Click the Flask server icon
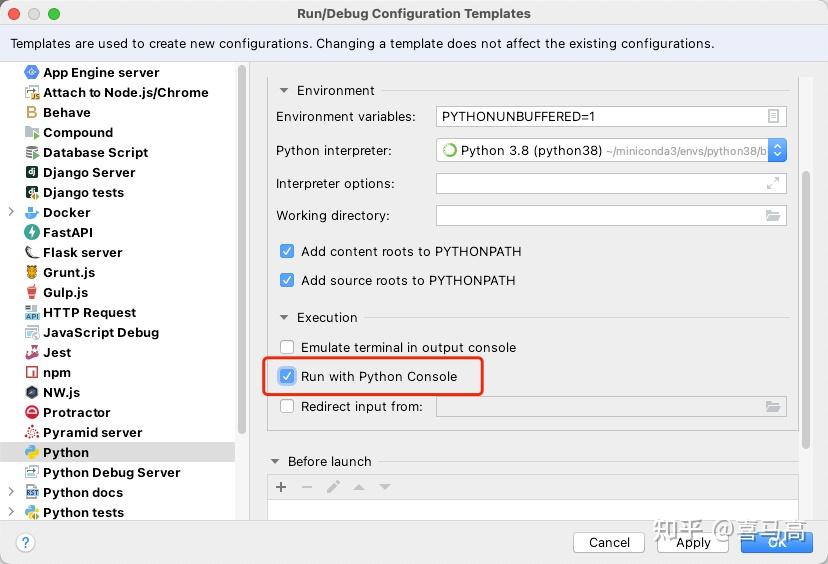The height and width of the screenshot is (564, 828). (x=32, y=252)
